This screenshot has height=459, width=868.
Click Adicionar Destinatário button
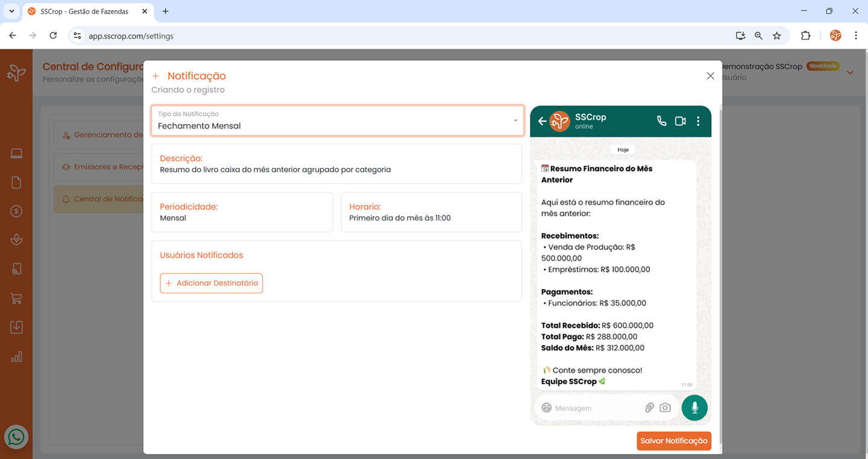click(212, 283)
